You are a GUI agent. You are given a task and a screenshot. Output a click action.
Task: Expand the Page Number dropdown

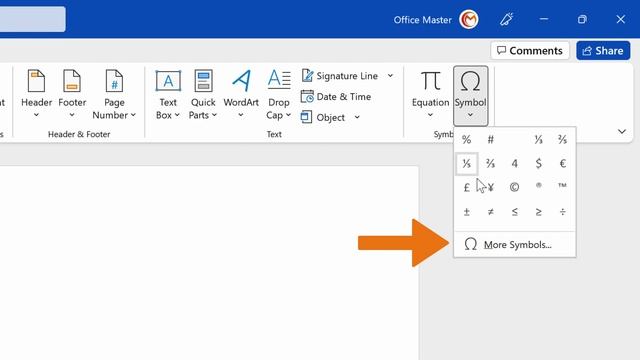[133, 116]
